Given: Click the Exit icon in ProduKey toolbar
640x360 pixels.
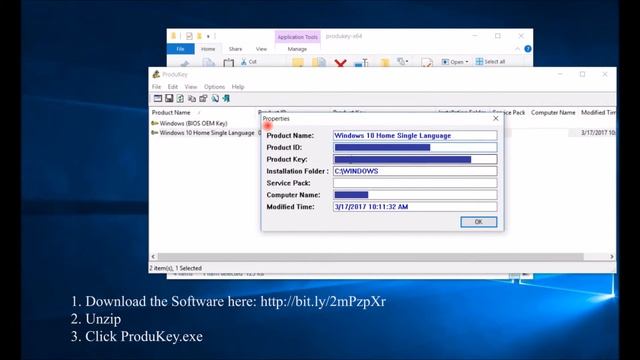Looking at the screenshot, I should click(226, 98).
